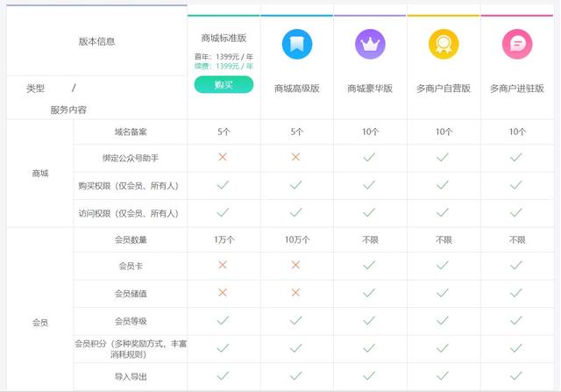Click 多商户进驻版's checkmark for 绑定公众号助手
The width and height of the screenshot is (561, 392).
coord(516,157)
